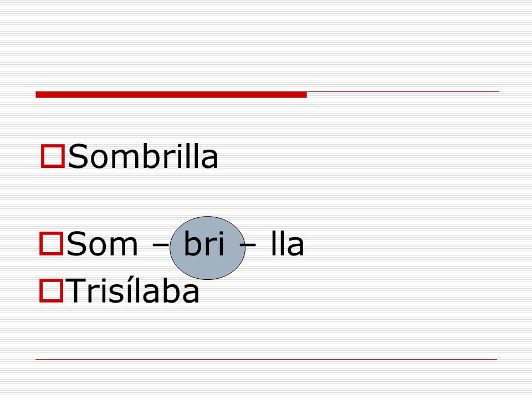Select the red square bullet before Som

pos(51,243)
